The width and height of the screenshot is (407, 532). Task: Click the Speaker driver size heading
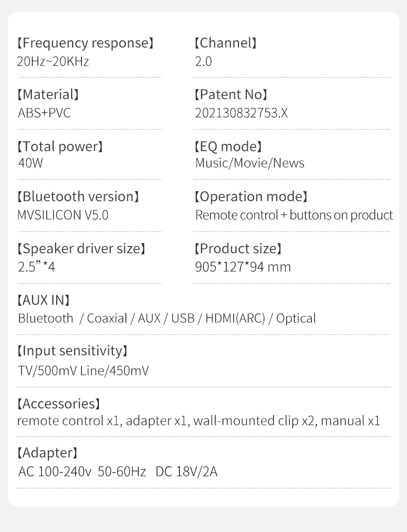pyautogui.click(x=81, y=249)
